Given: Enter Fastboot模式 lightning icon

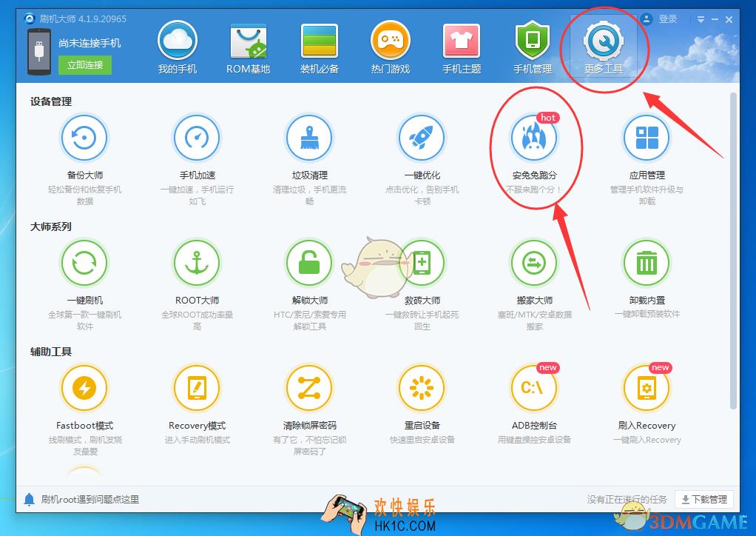Looking at the screenshot, I should click(84, 388).
